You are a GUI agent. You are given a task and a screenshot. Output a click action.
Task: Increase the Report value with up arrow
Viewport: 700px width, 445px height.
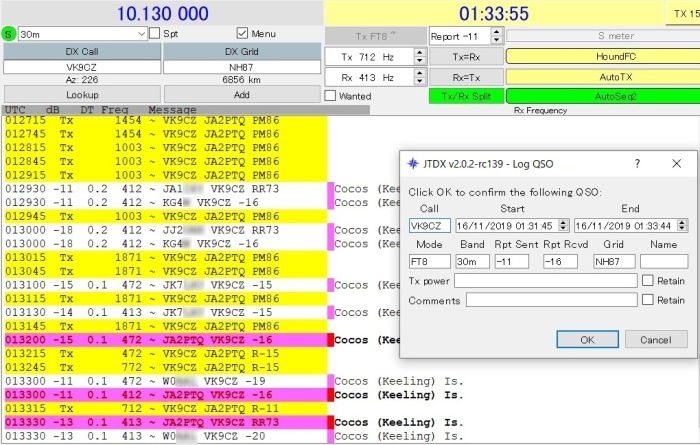[x=497, y=32]
